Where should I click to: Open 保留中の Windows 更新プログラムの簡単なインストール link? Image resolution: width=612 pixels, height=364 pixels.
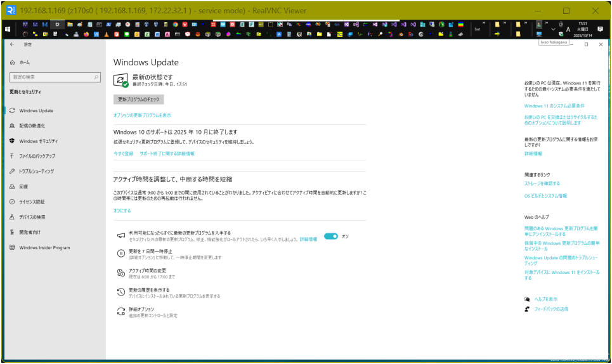pyautogui.click(x=562, y=246)
